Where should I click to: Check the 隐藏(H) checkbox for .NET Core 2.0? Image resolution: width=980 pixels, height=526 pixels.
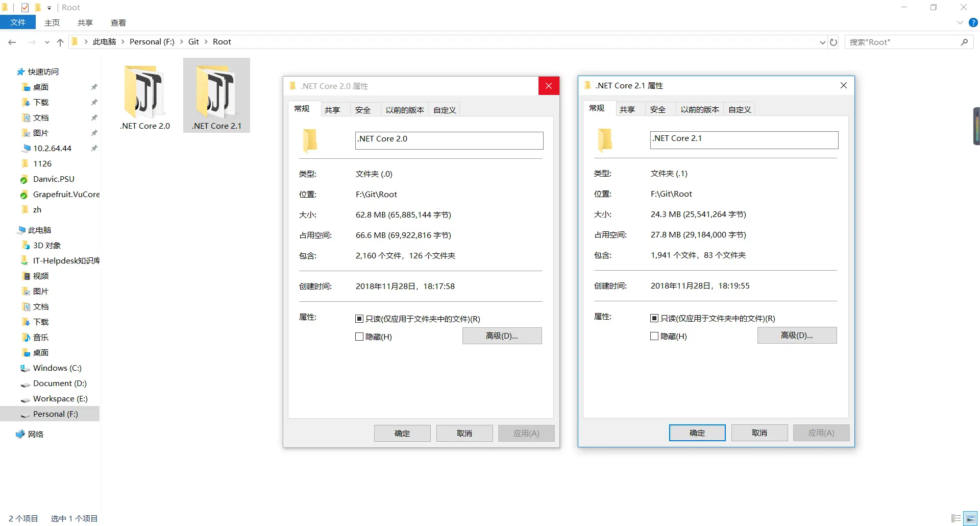coord(359,337)
